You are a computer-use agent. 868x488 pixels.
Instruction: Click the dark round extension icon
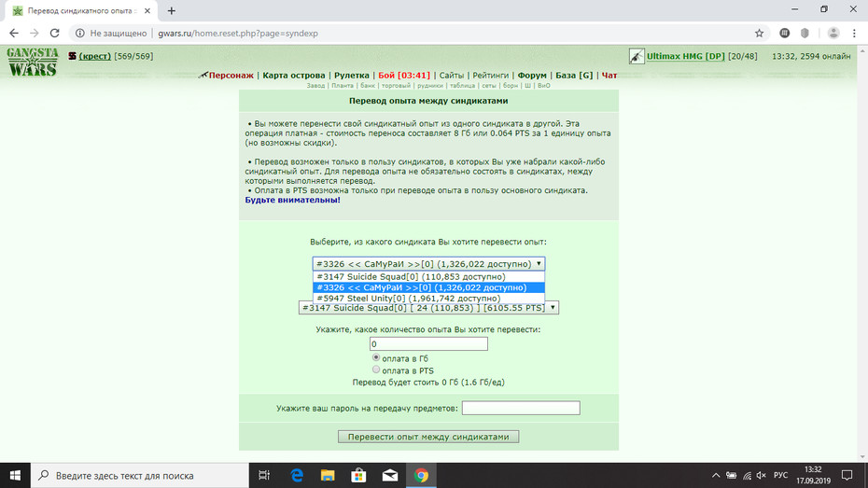[x=784, y=34]
